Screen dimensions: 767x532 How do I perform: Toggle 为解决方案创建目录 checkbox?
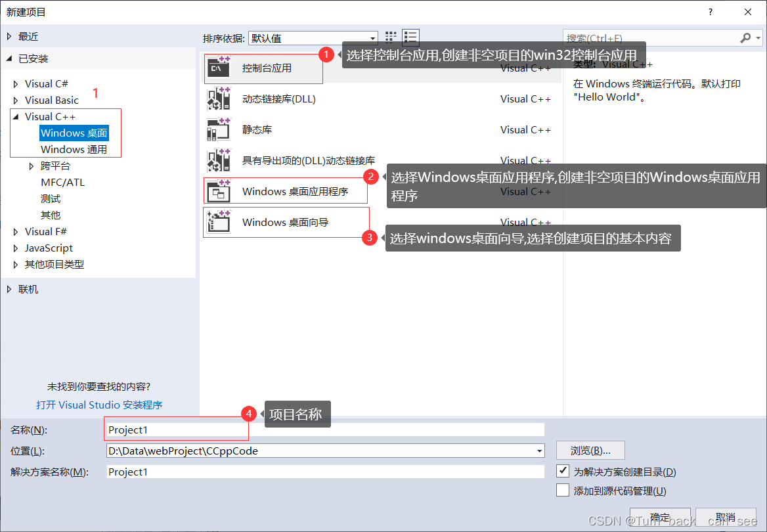coord(563,472)
